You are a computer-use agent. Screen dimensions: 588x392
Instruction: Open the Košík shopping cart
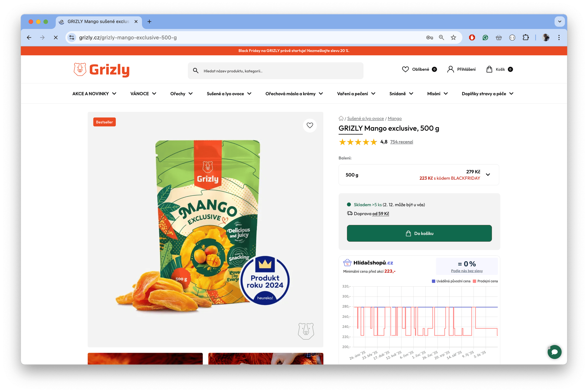point(500,69)
